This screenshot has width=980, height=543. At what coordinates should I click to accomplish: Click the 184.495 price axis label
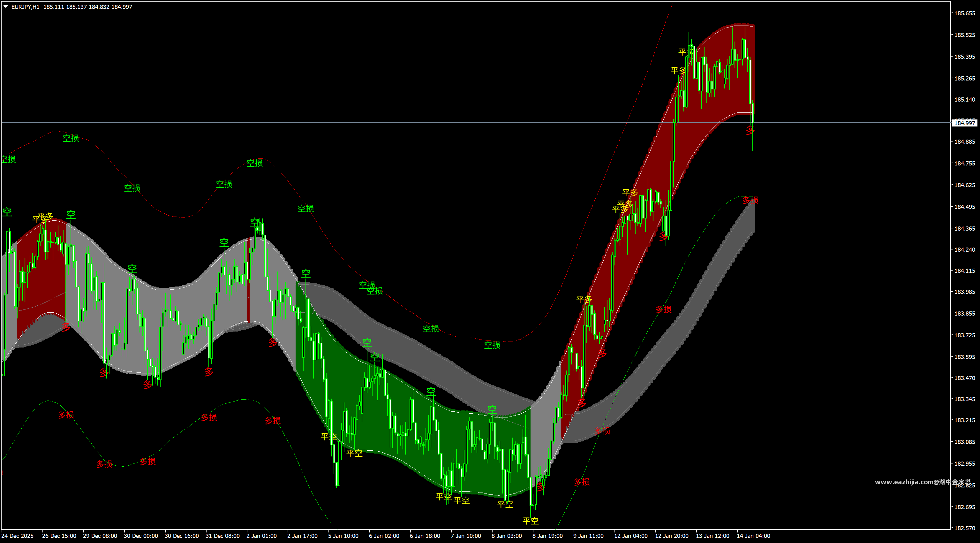[x=965, y=207]
